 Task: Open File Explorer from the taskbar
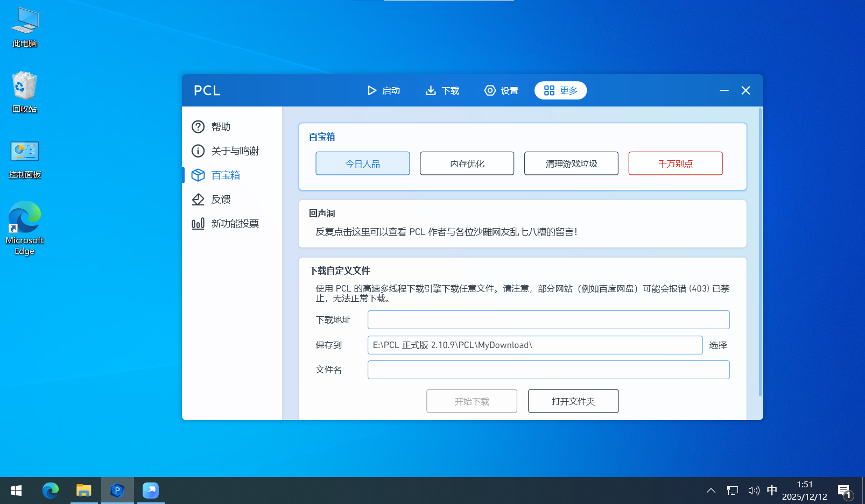click(84, 491)
